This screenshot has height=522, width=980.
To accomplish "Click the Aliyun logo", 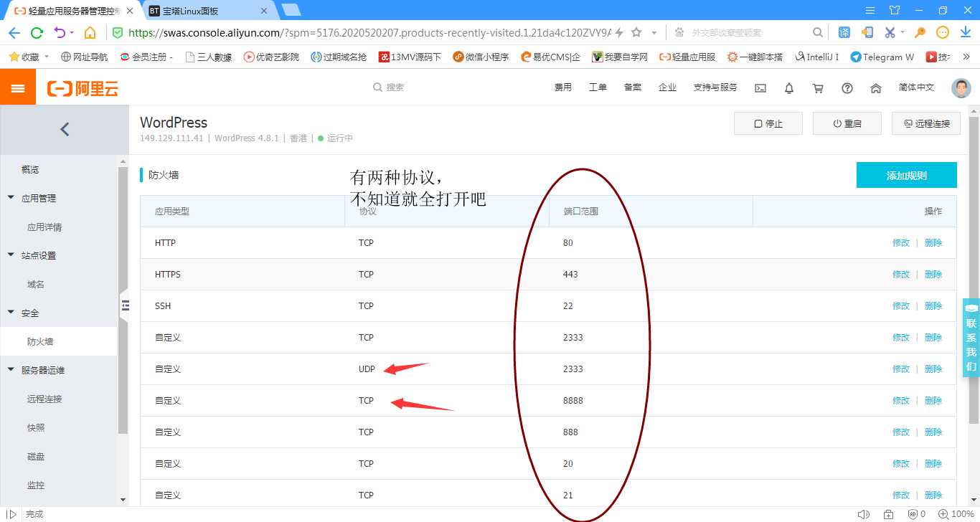I will click(x=83, y=88).
